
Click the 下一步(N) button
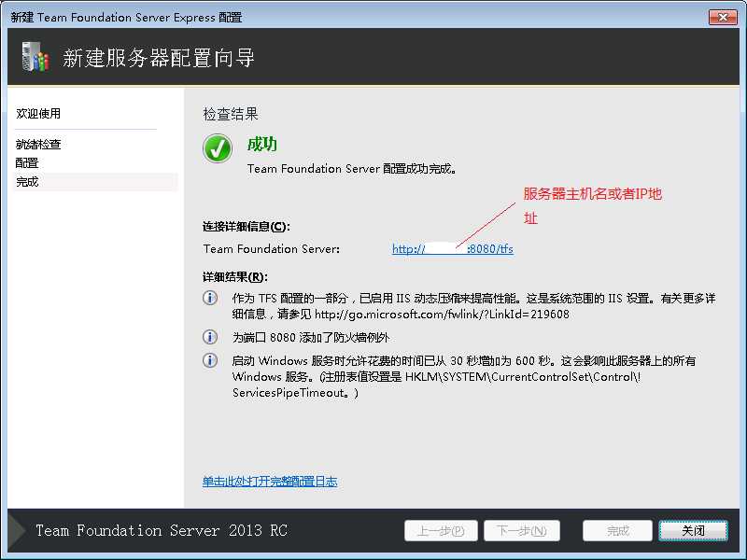522,530
